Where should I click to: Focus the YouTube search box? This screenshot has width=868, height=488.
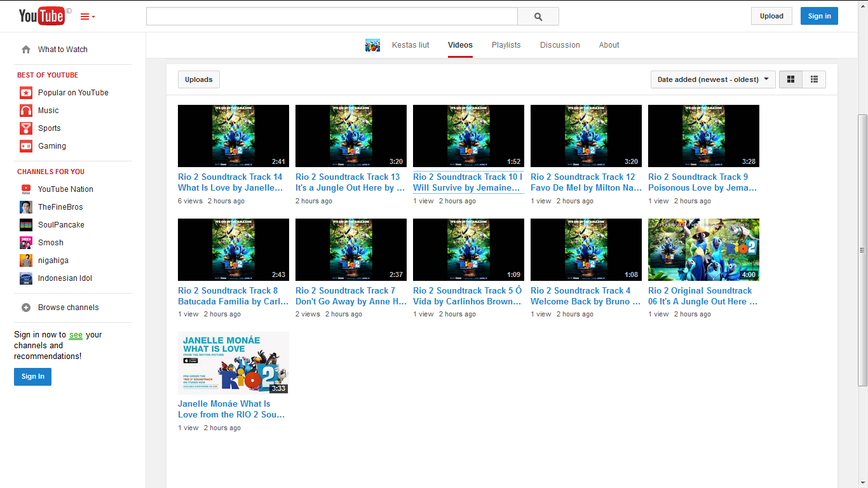332,17
